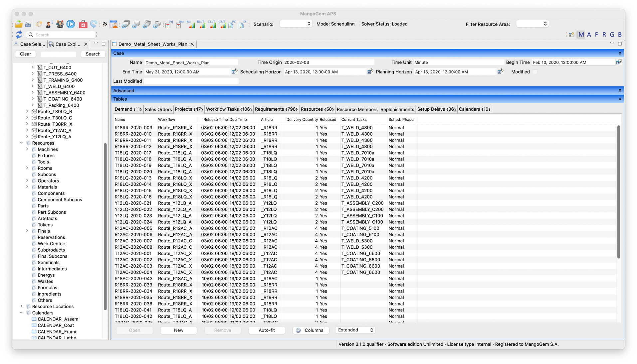The width and height of the screenshot is (637, 364).
Task: Click the Search button in Case Explorer
Action: tap(93, 54)
